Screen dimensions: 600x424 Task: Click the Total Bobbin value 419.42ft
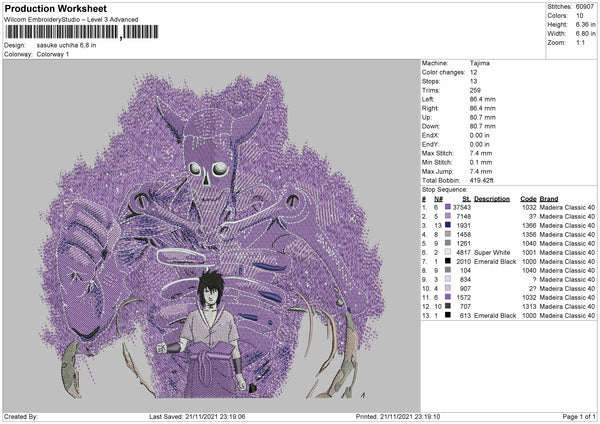pyautogui.click(x=482, y=180)
